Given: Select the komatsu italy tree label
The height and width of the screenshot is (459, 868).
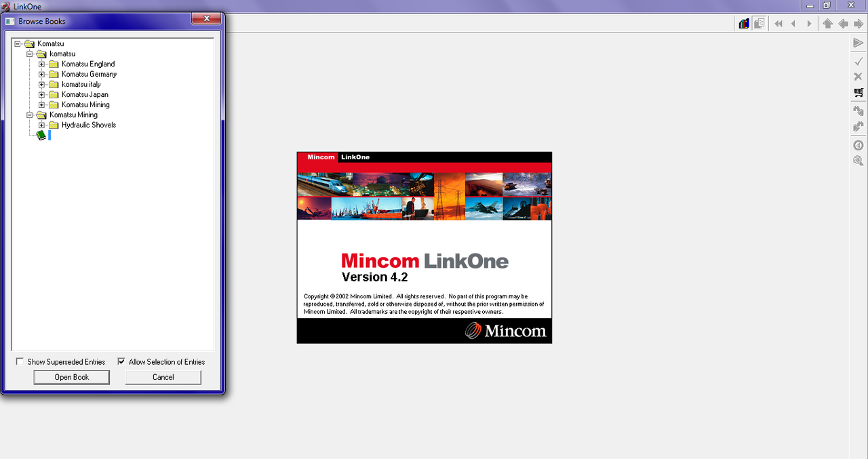Looking at the screenshot, I should coord(81,85).
